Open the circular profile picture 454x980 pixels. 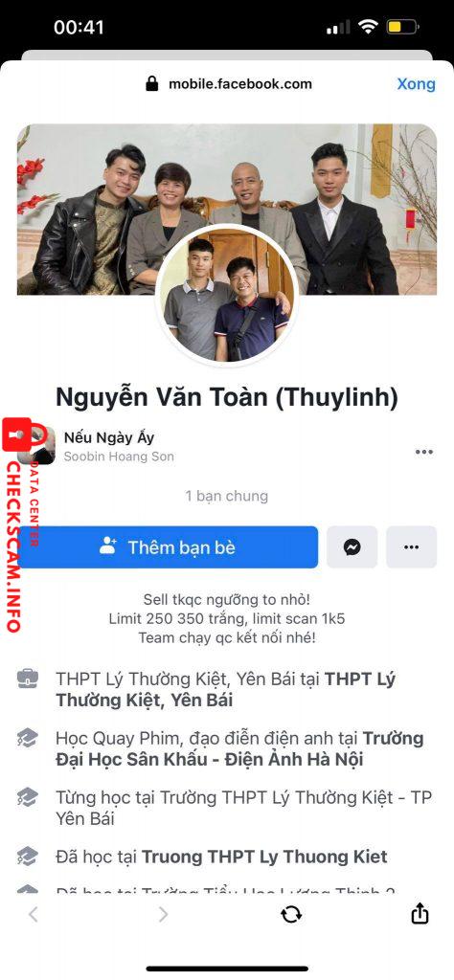click(x=226, y=295)
